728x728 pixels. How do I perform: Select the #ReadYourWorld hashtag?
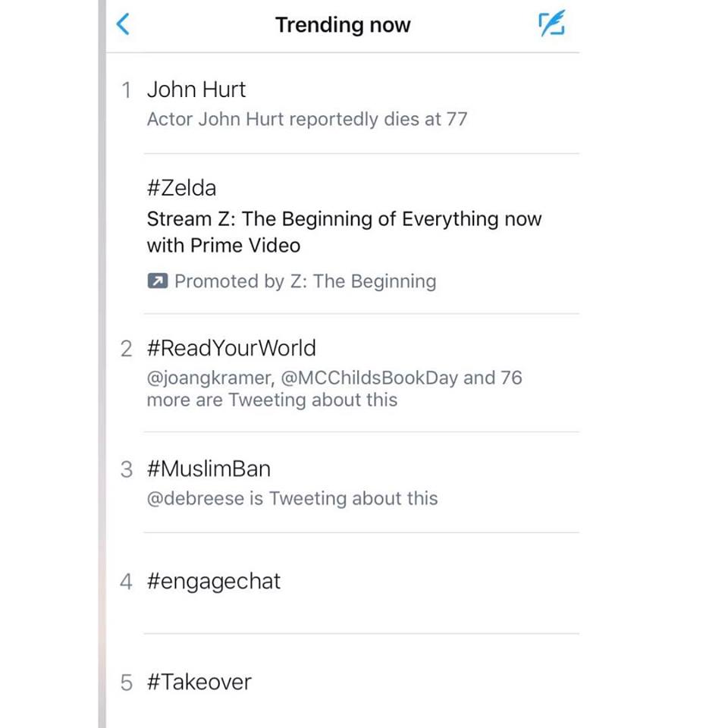(231, 348)
